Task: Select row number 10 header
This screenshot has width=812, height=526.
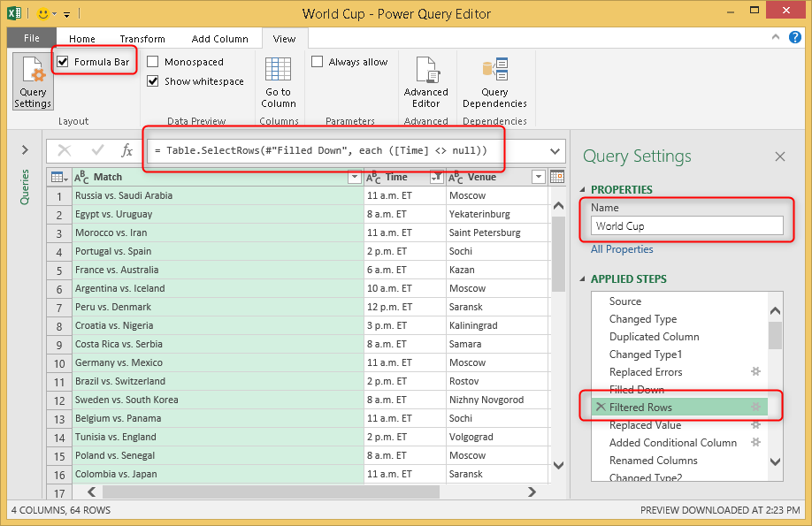Action: (59, 363)
